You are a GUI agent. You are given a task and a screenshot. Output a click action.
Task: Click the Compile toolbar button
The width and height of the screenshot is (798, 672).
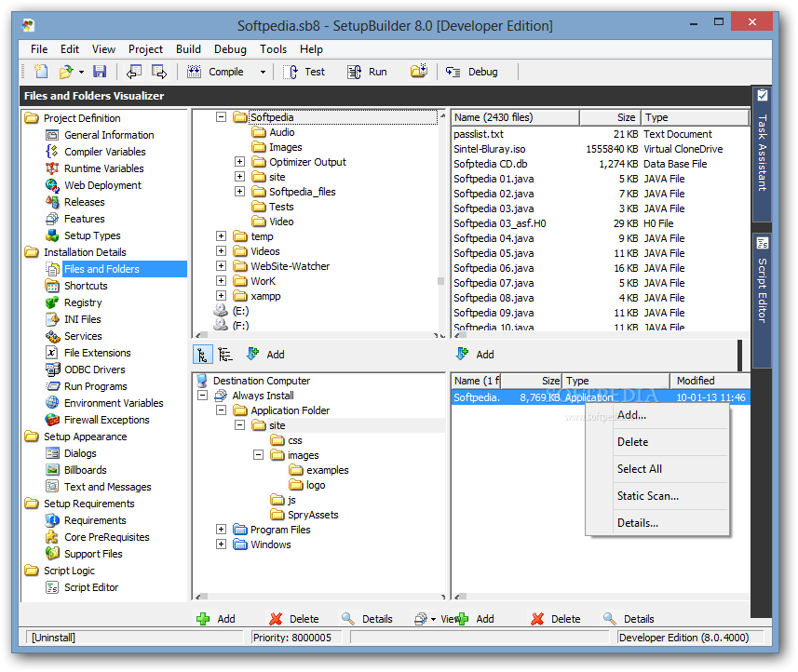coord(215,72)
